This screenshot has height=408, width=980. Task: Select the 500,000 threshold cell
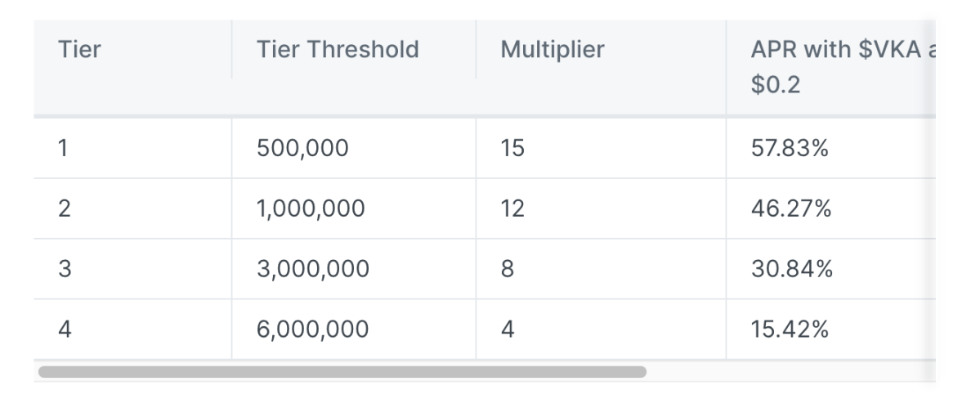click(x=302, y=149)
